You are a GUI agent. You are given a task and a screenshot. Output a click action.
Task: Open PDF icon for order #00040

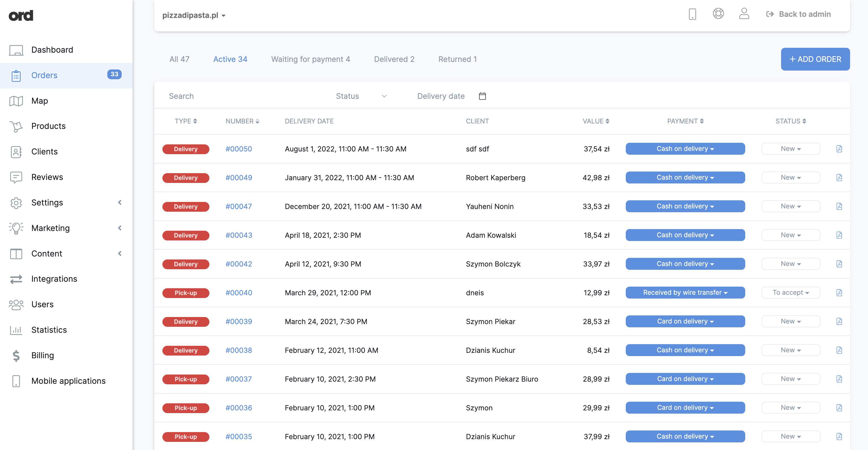839,293
